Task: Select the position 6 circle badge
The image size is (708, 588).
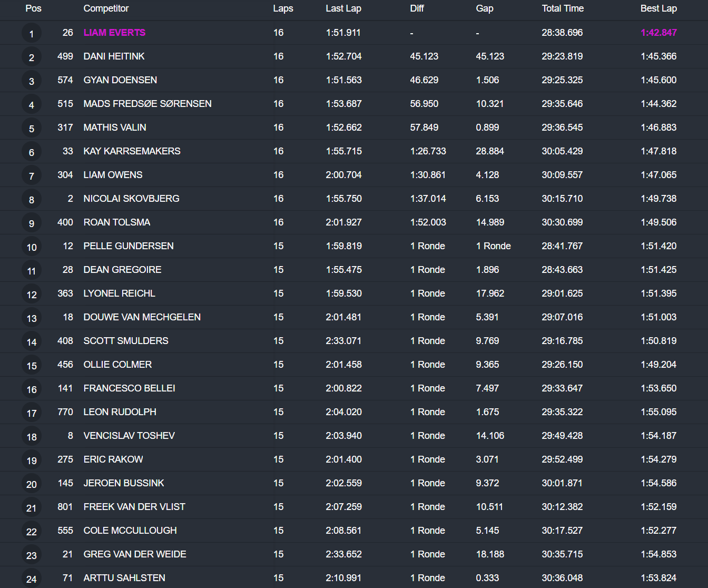Action: [32, 152]
